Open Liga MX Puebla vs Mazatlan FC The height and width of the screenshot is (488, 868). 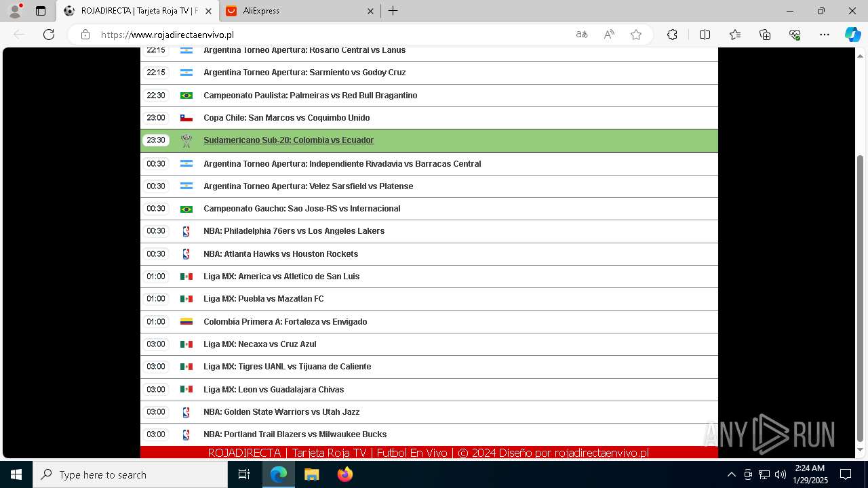[x=264, y=299]
